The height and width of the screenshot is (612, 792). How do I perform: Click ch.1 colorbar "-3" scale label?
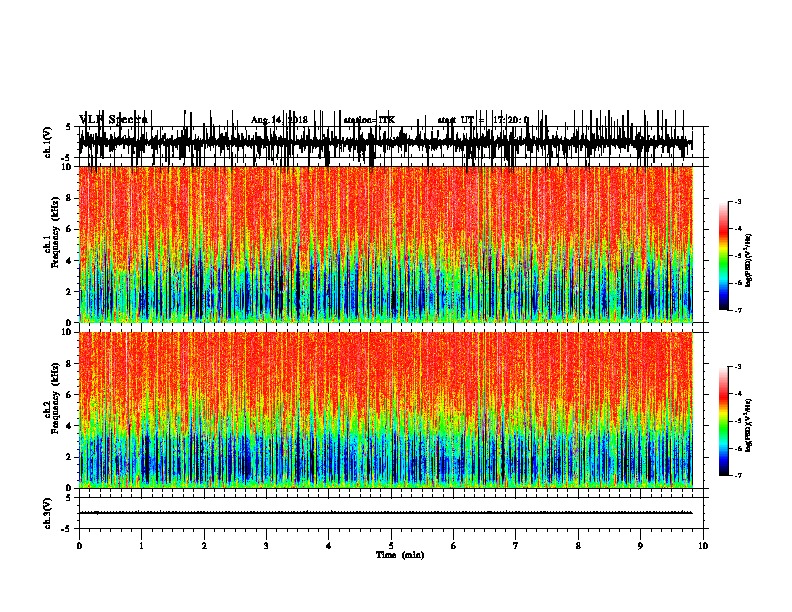point(737,201)
